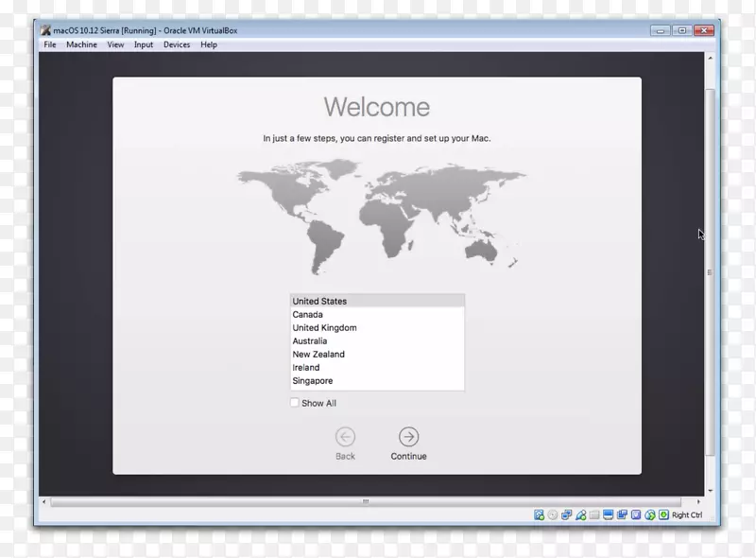Choose Singapore from the country list
Image resolution: width=756 pixels, height=558 pixels.
click(313, 381)
